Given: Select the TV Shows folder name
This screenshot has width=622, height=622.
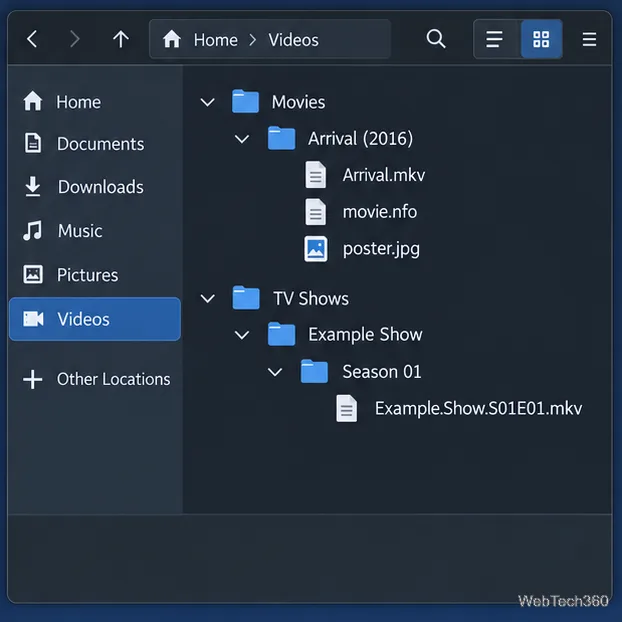Looking at the screenshot, I should 311,298.
